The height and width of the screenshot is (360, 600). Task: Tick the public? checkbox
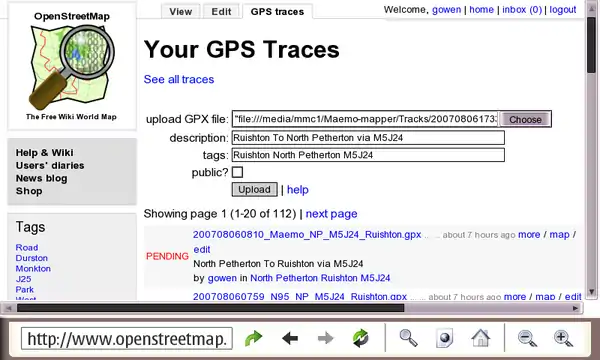pyautogui.click(x=237, y=172)
